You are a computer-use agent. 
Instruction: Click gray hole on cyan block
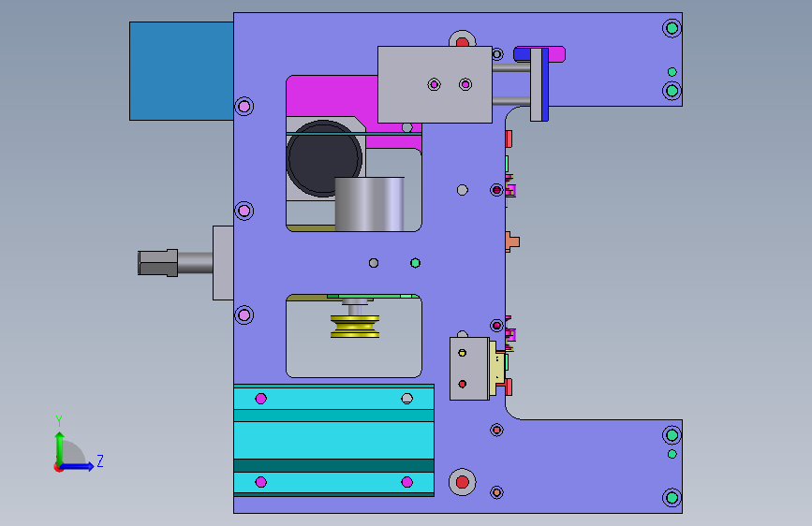click(407, 399)
